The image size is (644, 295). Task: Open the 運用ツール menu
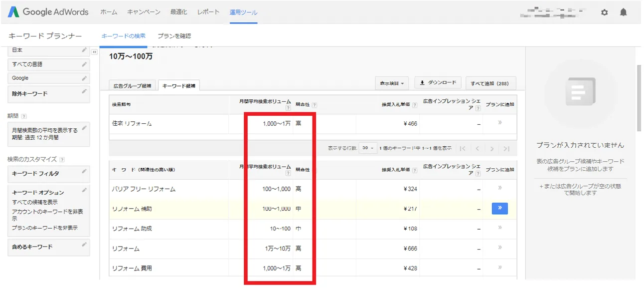pos(243,12)
